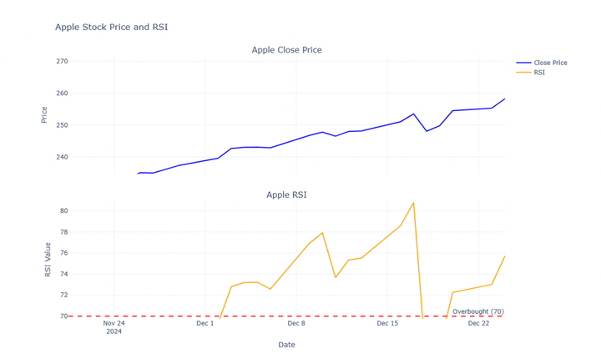Click the 'Price' y-axis label
Image resolution: width=601 pixels, height=364 pixels.
(x=44, y=114)
